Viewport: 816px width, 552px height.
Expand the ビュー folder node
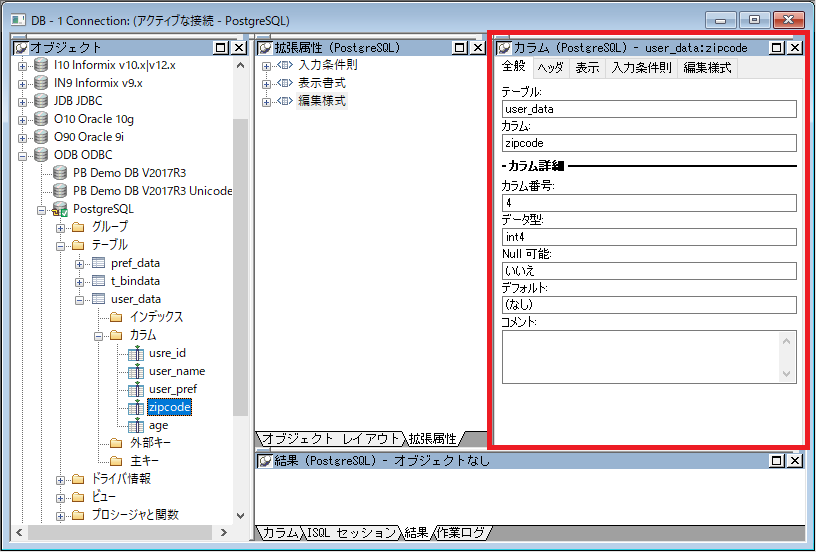pyautogui.click(x=61, y=497)
